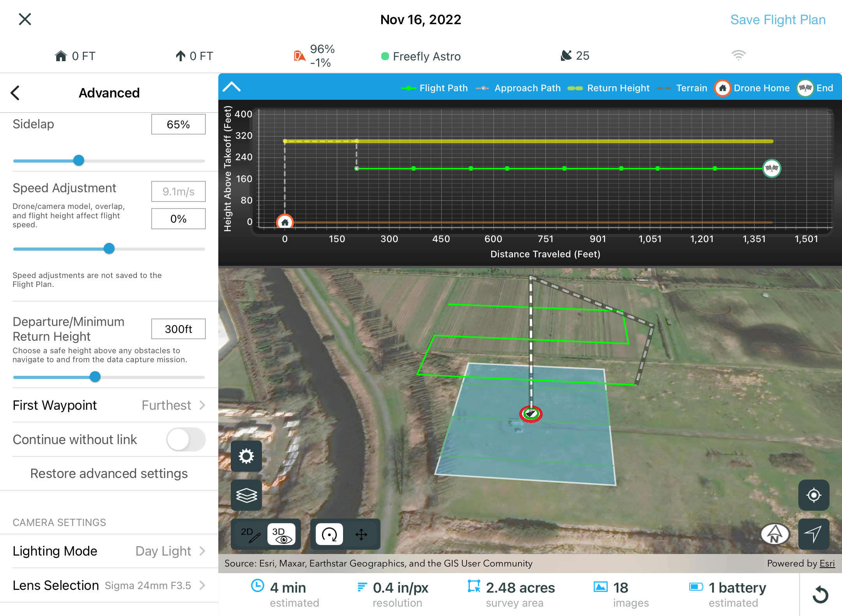Click the navigation arrow icon on map
Viewport: 842px width, 616px height.
[x=814, y=534]
